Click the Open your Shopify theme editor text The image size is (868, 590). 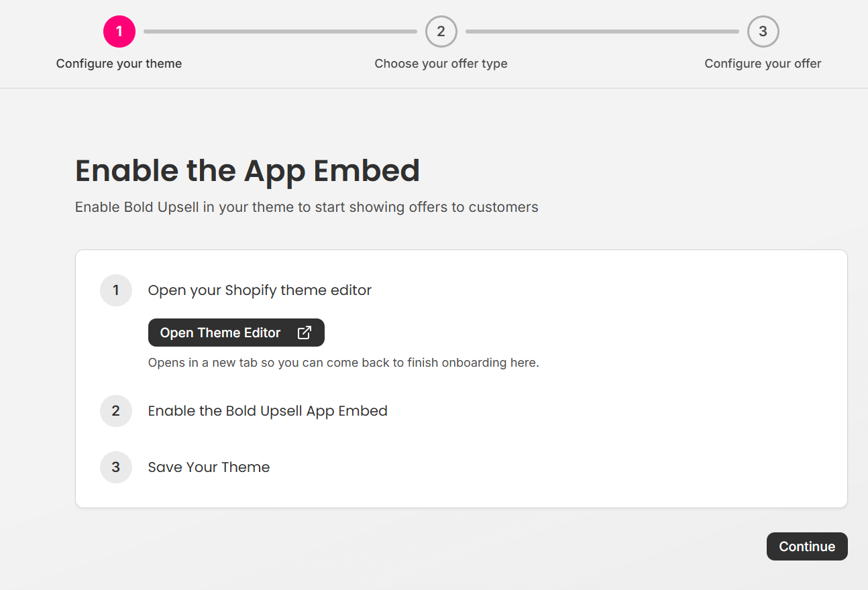pyautogui.click(x=260, y=290)
